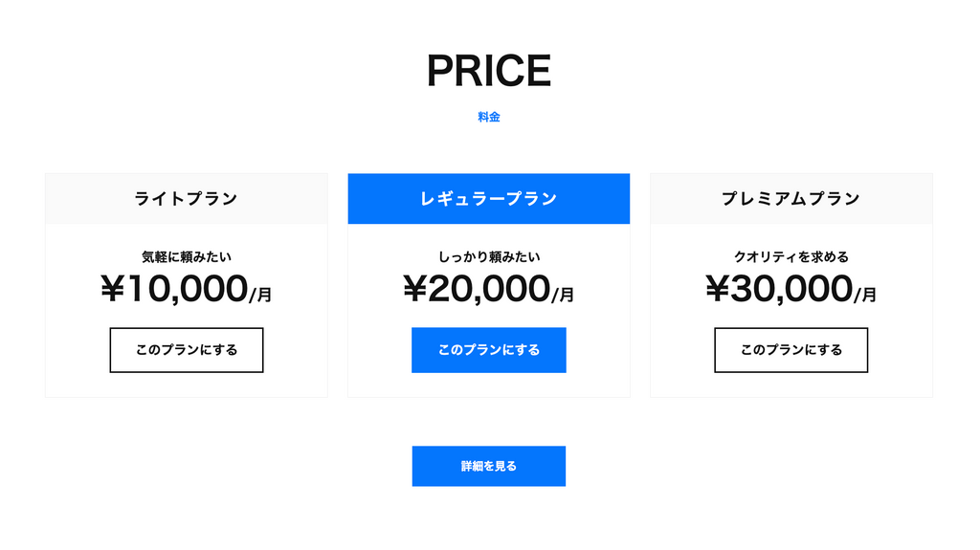
Task: Click the クオリティを求める tagline
Action: coord(791,257)
